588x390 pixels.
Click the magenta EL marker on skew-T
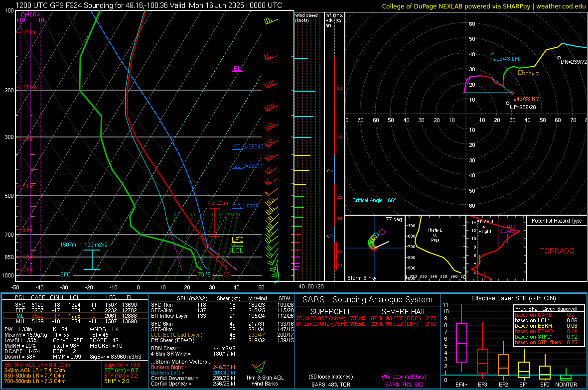coord(238,69)
